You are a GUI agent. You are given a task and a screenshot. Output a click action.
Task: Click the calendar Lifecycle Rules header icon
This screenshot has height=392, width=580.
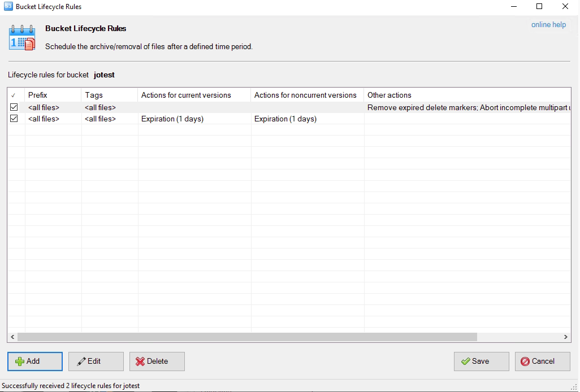[x=22, y=37]
